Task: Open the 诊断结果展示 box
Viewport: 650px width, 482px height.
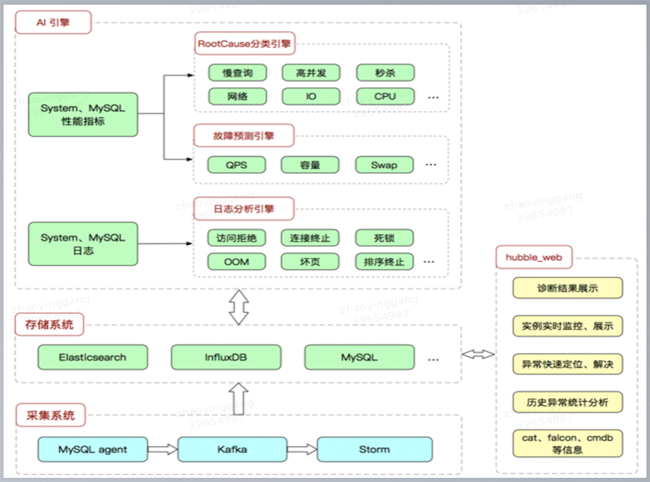Action: coord(568,288)
